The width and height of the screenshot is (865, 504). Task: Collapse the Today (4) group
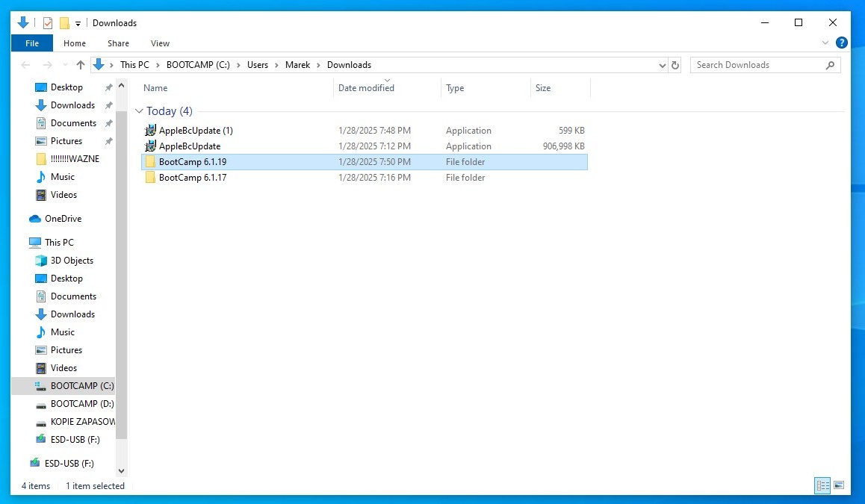point(139,111)
